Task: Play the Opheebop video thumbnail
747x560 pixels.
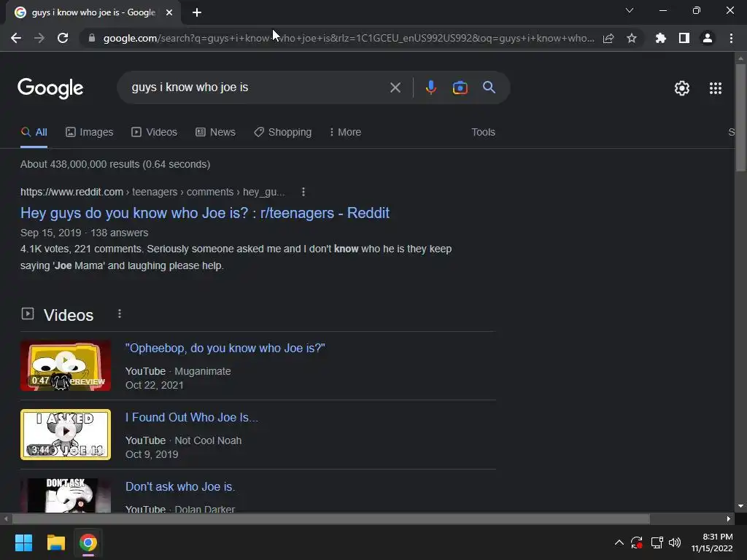Action: click(66, 365)
